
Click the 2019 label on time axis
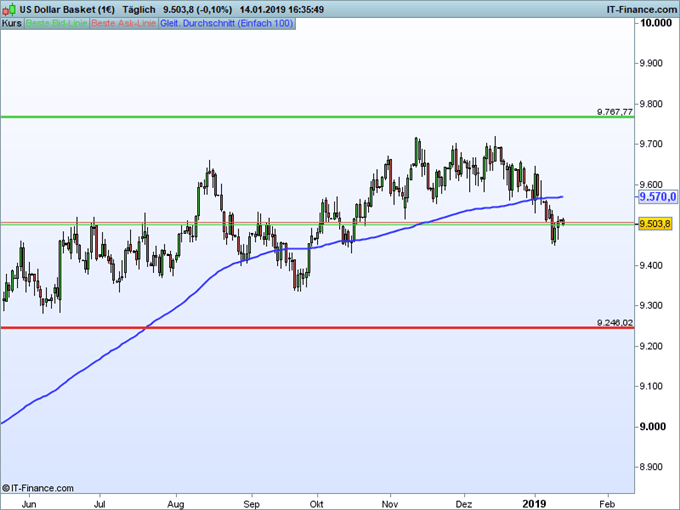534,504
